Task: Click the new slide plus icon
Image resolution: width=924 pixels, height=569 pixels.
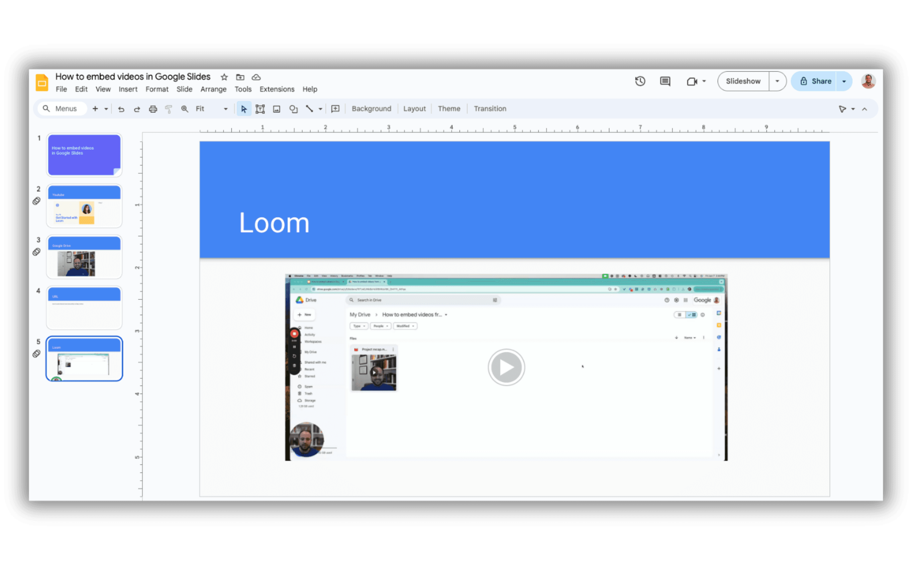Action: point(96,109)
